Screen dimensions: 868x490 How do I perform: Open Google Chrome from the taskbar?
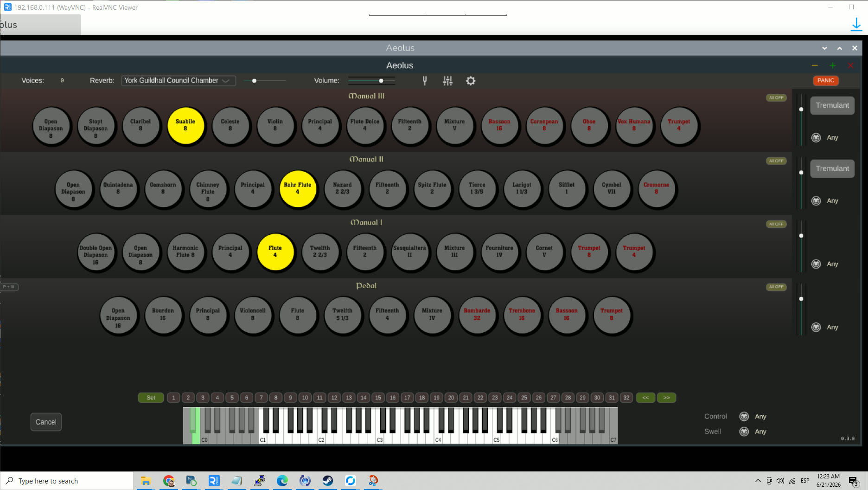[169, 481]
